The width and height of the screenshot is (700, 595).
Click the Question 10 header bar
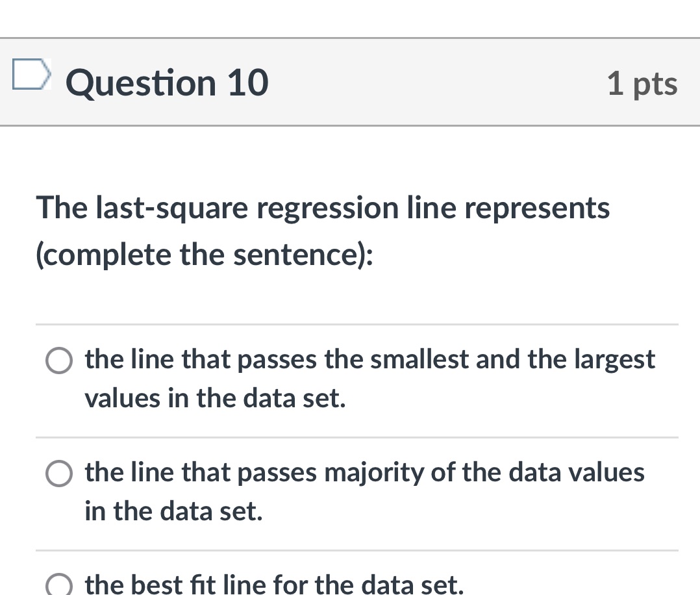[350, 82]
